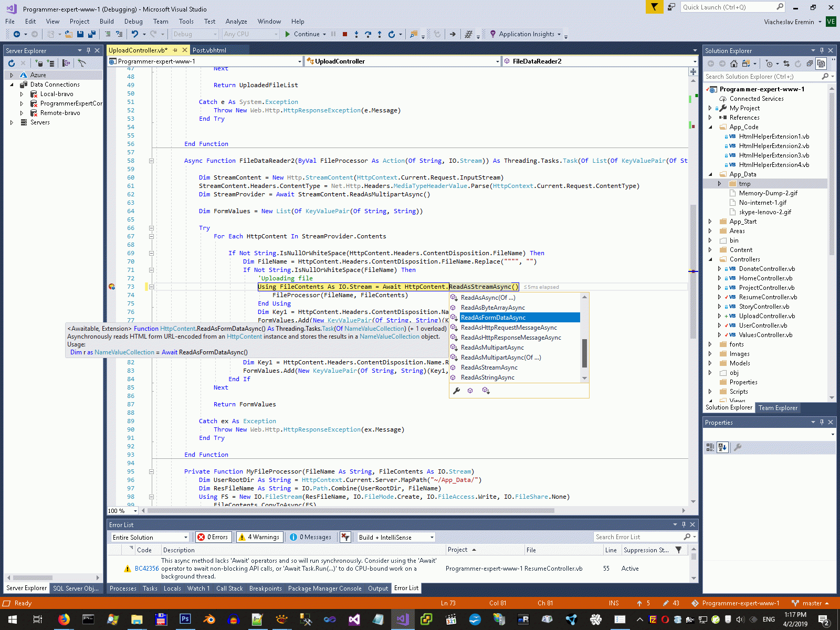This screenshot has width=840, height=630.
Task: Refresh the Server Explorer panel
Action: (12, 63)
